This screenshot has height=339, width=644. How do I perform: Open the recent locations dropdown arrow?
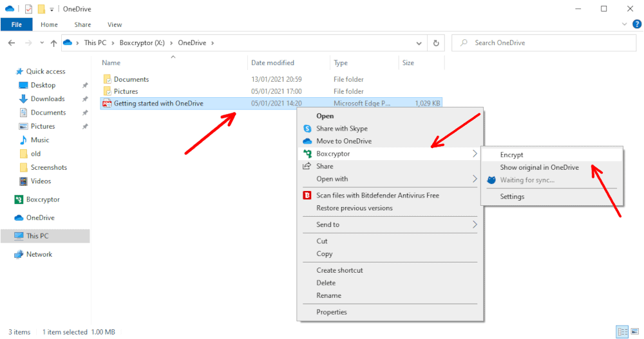coord(42,42)
